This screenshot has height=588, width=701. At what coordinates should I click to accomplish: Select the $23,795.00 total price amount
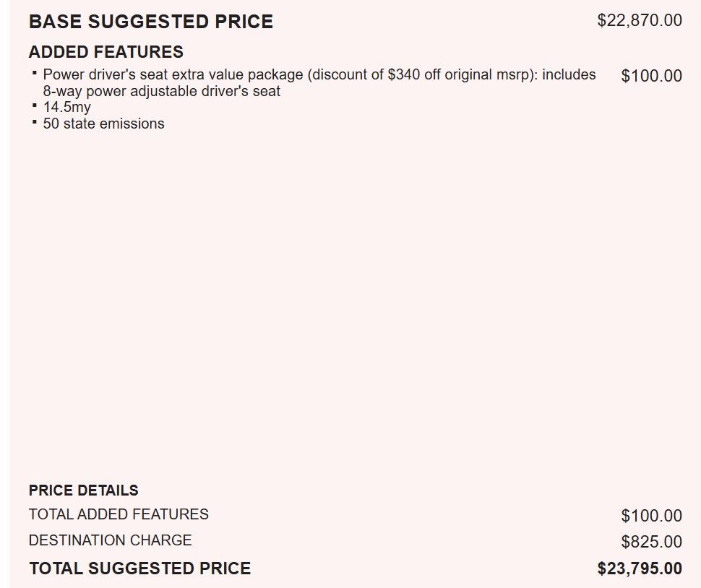pos(639,568)
